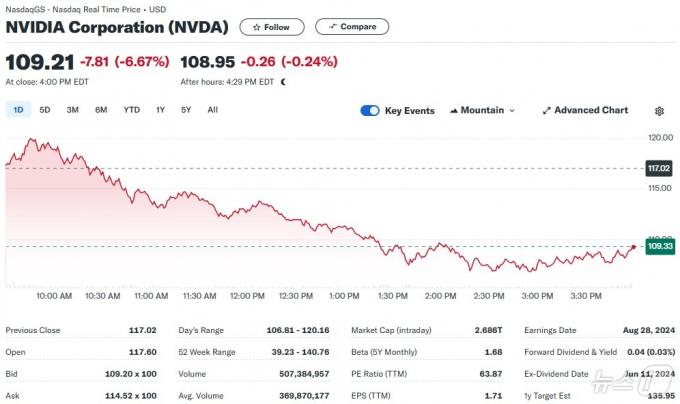Click the star icon in Follow button
The height and width of the screenshot is (404, 680).
pyautogui.click(x=256, y=27)
